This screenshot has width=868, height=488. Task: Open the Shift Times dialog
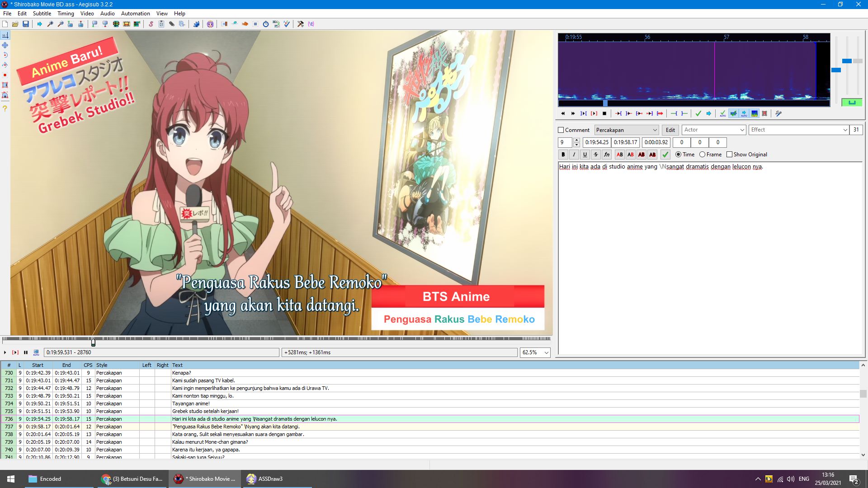pyautogui.click(x=224, y=24)
